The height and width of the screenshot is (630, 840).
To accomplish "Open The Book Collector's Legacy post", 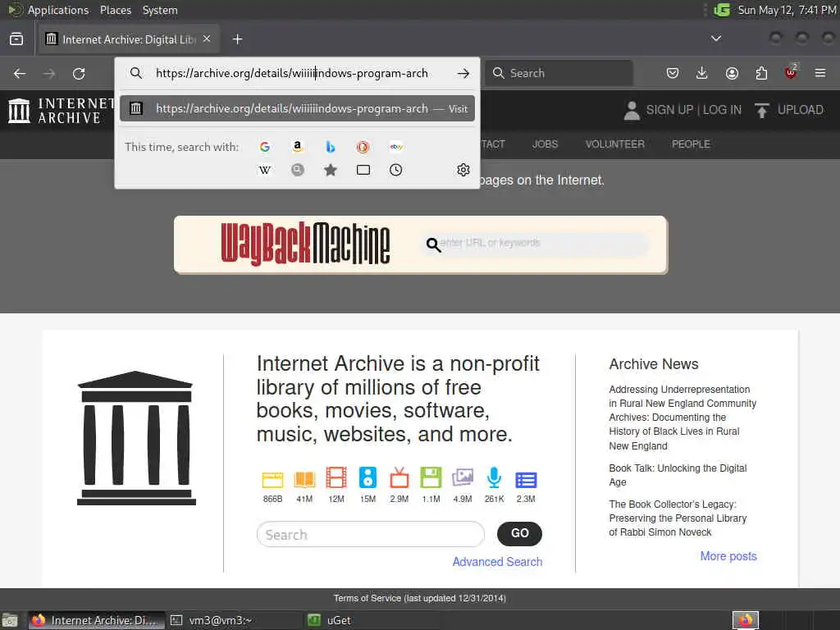I will [x=677, y=518].
